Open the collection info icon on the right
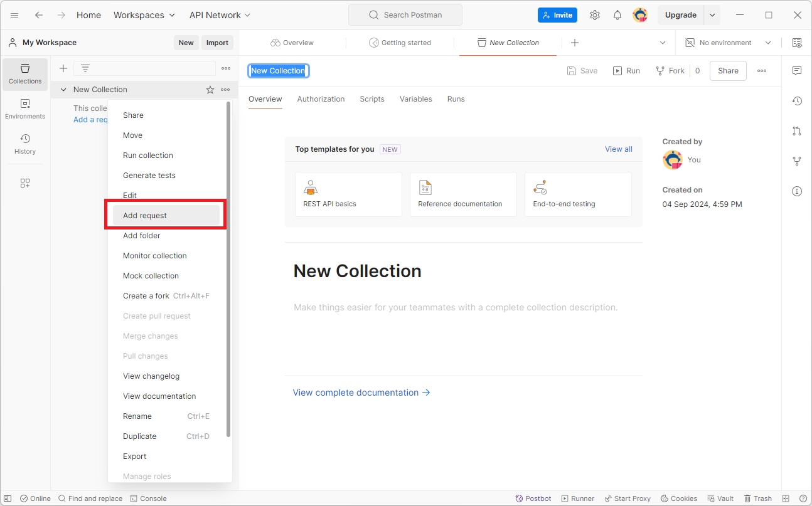Viewport: 812px width, 506px height. coord(797,191)
